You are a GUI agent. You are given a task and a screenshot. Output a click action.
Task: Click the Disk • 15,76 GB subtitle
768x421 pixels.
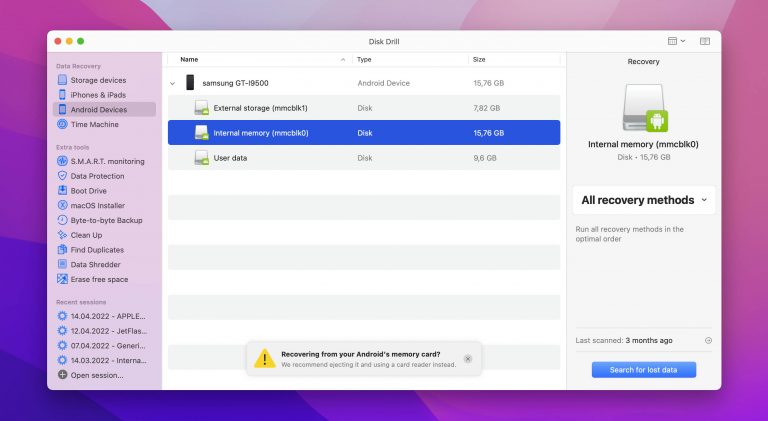(644, 157)
